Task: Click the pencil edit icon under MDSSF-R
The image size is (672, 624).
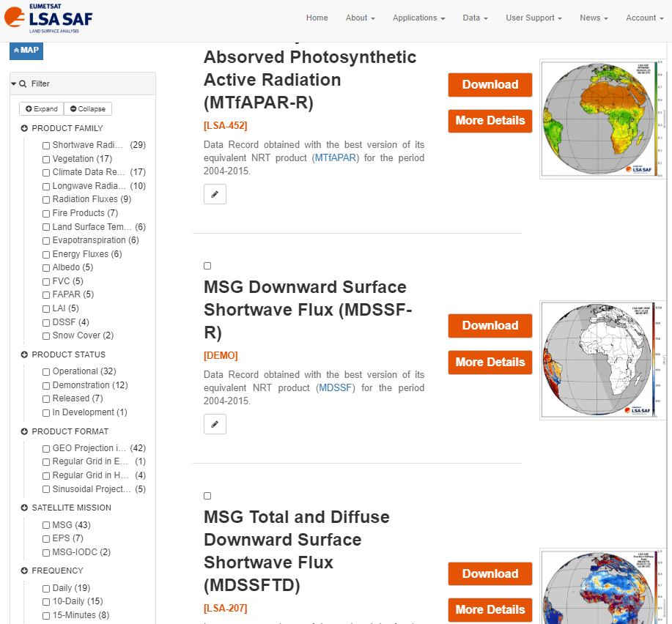Action: 215,424
